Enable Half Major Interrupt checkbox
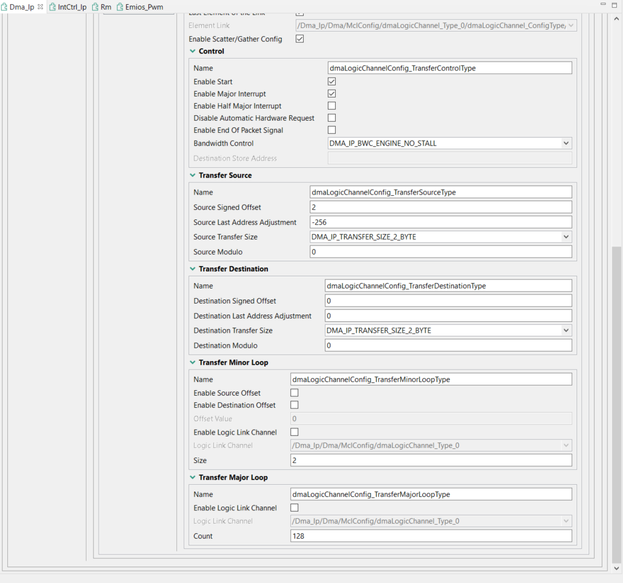623x583 pixels. [x=332, y=106]
